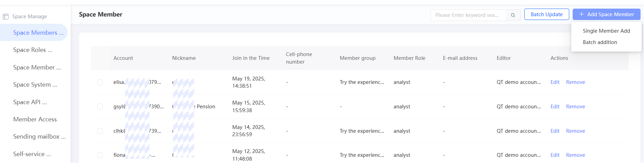Viewport: 644px width, 163px height.
Task: Click the search magnifier icon
Action: point(513,15)
